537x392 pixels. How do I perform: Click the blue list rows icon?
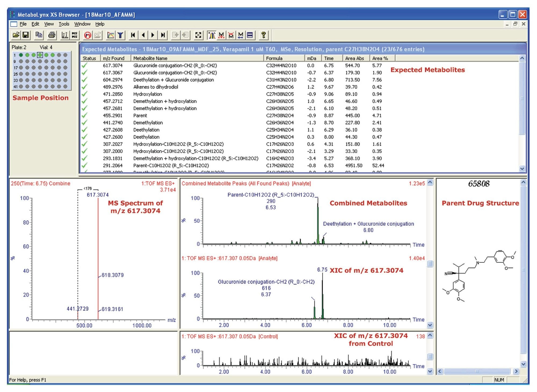(250, 35)
